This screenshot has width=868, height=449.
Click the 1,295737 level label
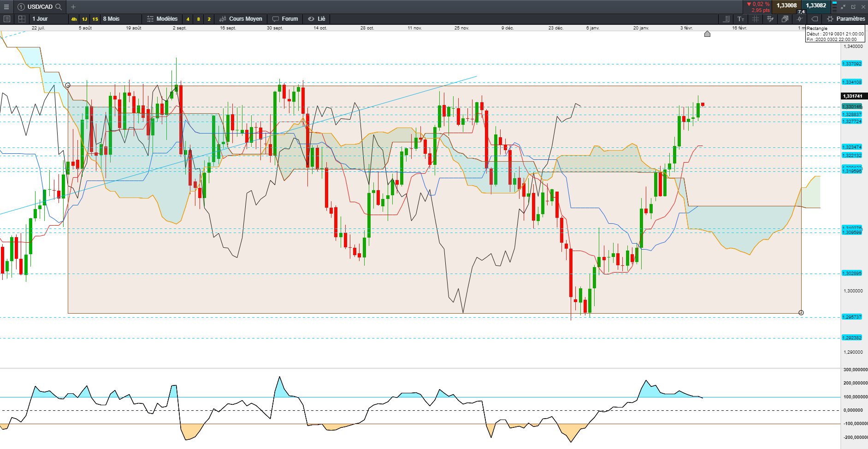pyautogui.click(x=852, y=317)
